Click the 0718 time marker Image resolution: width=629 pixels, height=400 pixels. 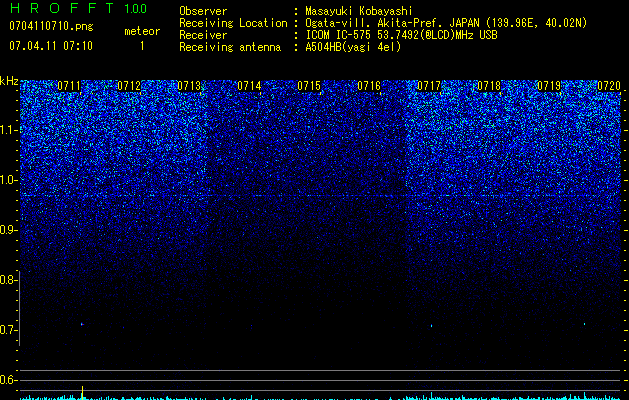(489, 86)
